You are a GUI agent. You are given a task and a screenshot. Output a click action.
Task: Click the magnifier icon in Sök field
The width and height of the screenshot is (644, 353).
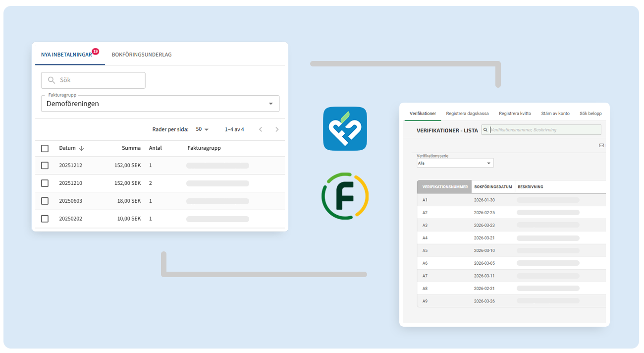point(52,80)
